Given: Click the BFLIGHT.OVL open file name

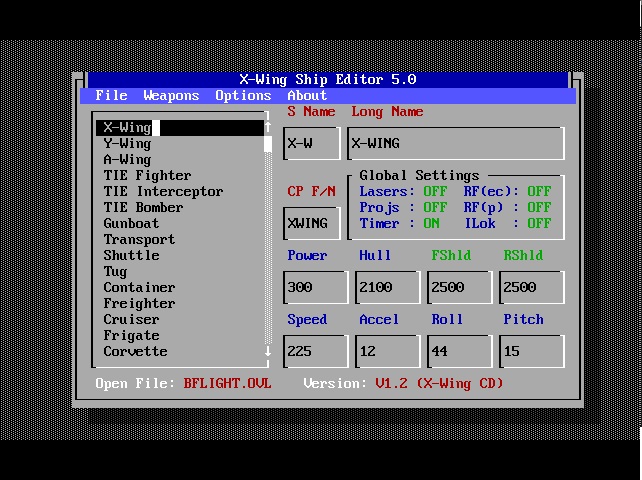Looking at the screenshot, I should 227,383.
